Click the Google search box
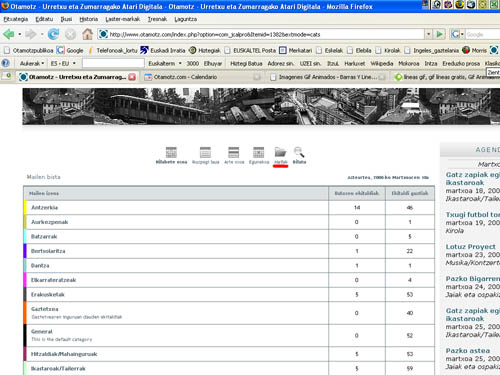The image size is (500, 375). pos(483,34)
